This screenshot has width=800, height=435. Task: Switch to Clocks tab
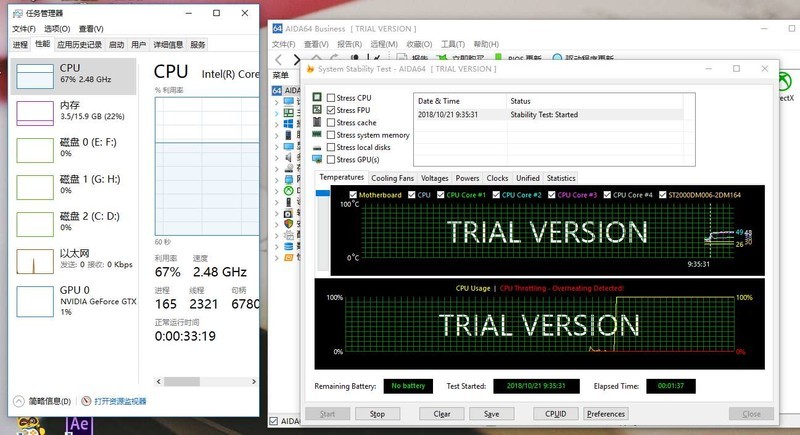click(497, 178)
